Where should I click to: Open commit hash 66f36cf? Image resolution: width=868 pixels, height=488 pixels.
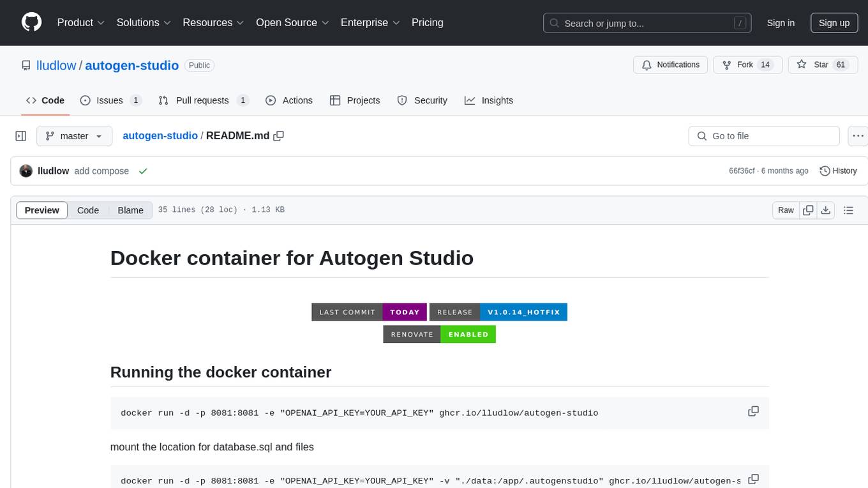[742, 171]
